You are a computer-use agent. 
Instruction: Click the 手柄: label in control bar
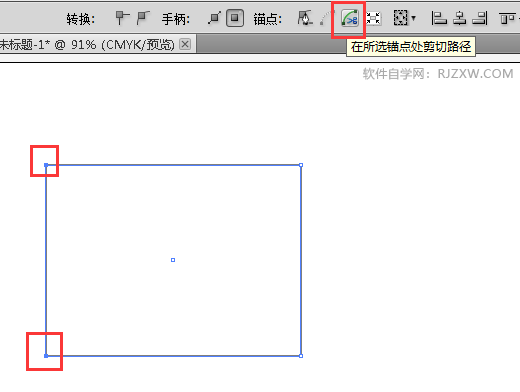pos(176,19)
